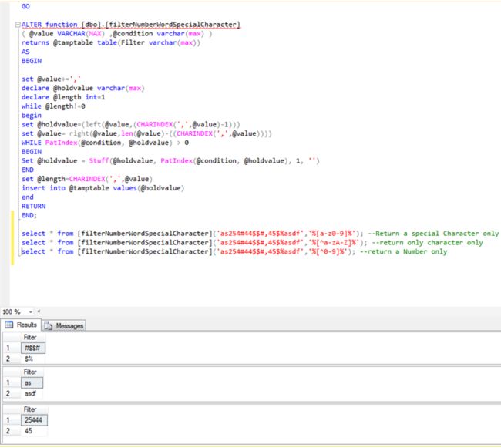Click the Messages tab page icon

tap(49, 326)
